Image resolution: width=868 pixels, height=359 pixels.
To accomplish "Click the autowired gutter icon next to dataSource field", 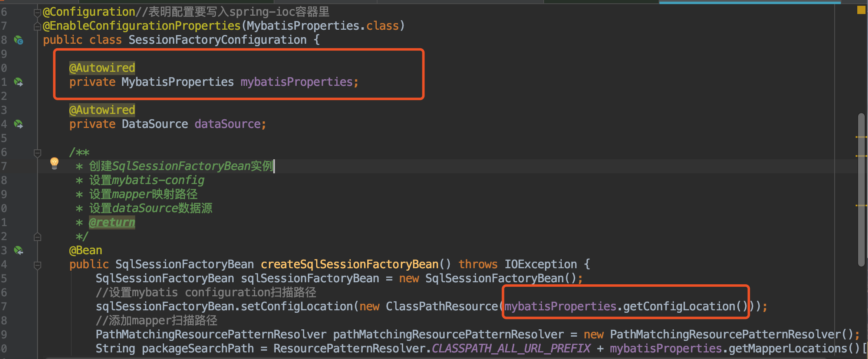I will (x=19, y=124).
